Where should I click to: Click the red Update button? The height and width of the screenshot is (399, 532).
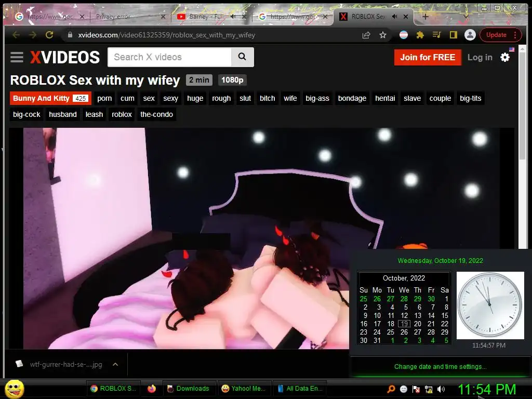(x=496, y=35)
